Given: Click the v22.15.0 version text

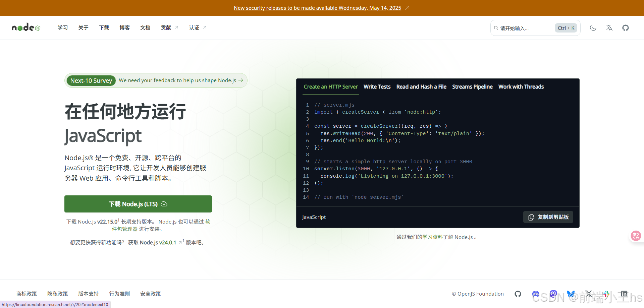Looking at the screenshot, I should [x=107, y=222].
